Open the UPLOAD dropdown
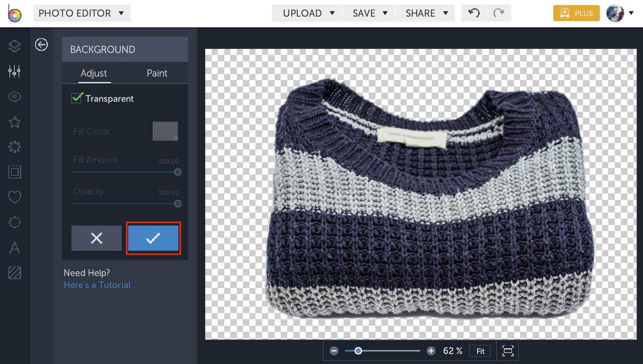Screen dimensions: 643x364 [x=306, y=13]
